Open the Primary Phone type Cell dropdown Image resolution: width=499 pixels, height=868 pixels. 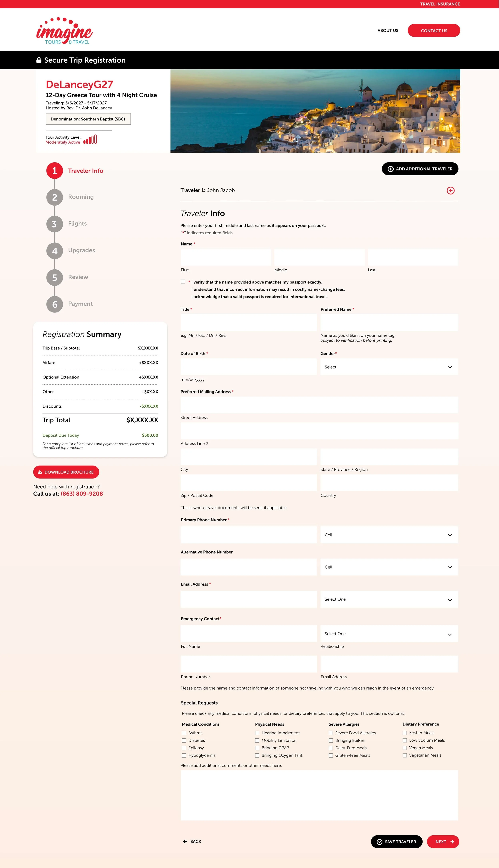[389, 535]
